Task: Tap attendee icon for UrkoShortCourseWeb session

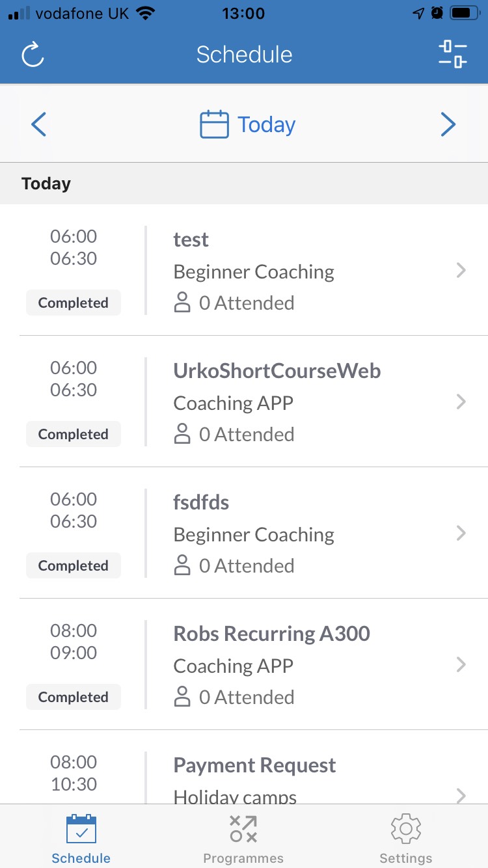Action: [x=183, y=435]
